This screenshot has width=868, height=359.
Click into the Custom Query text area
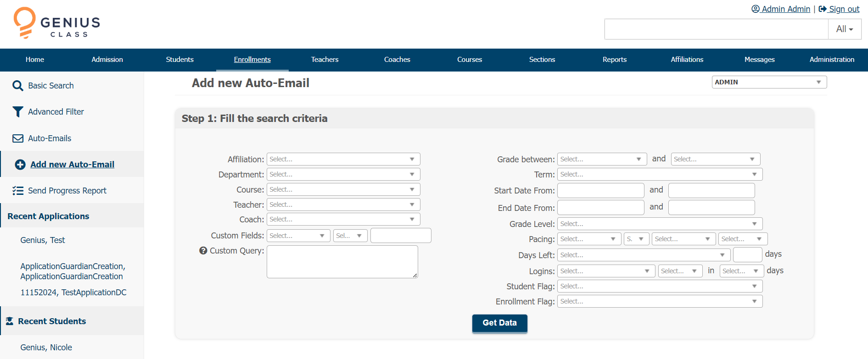(342, 262)
